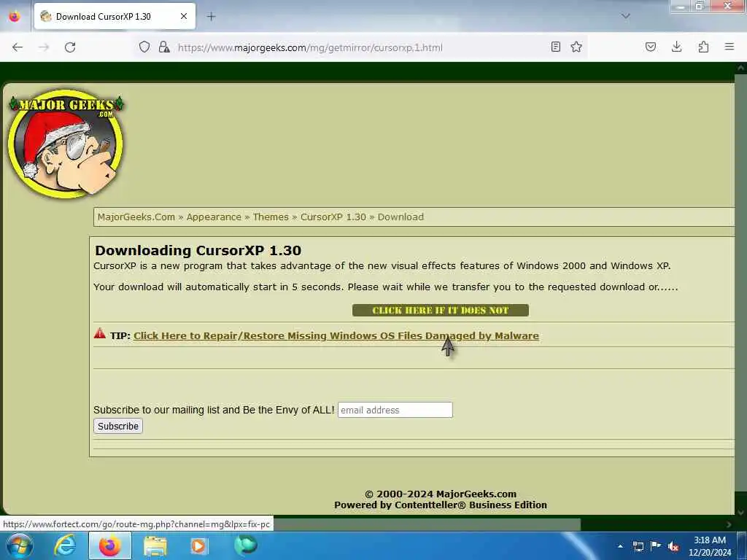This screenshot has width=747, height=560.
Task: Open Firefox application menu
Action: [729, 47]
